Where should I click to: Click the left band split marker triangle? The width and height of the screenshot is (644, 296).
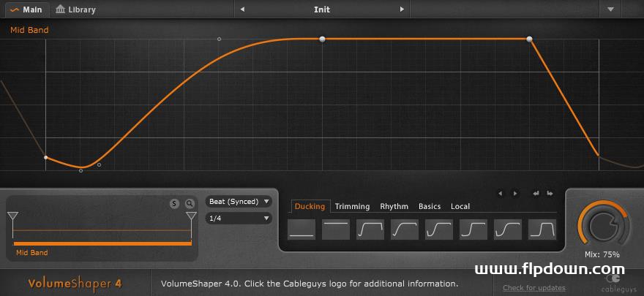(x=12, y=216)
